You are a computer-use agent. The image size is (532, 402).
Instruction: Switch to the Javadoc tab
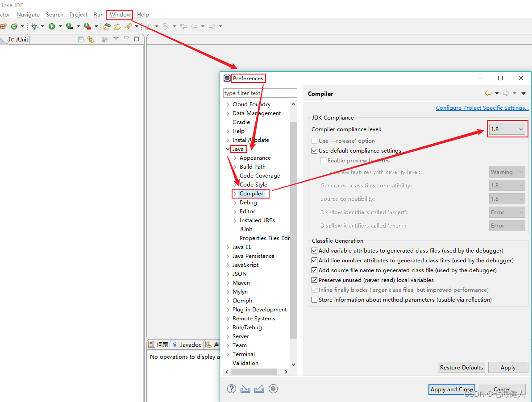click(x=187, y=345)
